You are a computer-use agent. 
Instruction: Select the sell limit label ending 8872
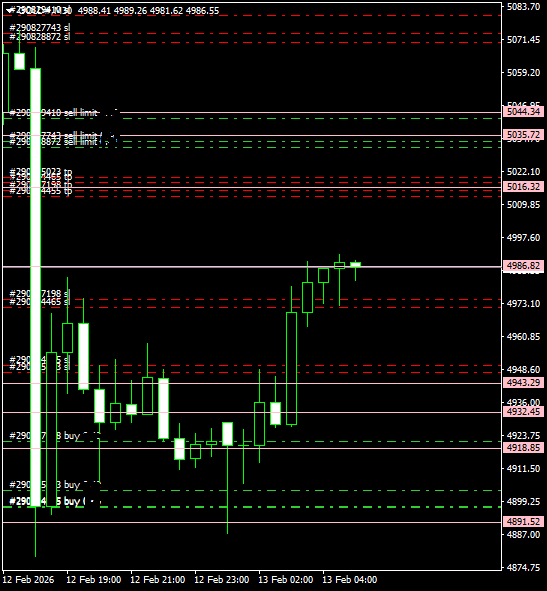[x=53, y=141]
